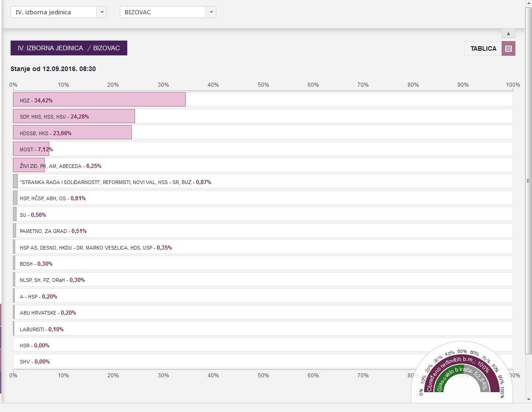Click the scroll up arrow of scrollbar
The width and height of the screenshot is (532, 412).
tap(528, 4)
